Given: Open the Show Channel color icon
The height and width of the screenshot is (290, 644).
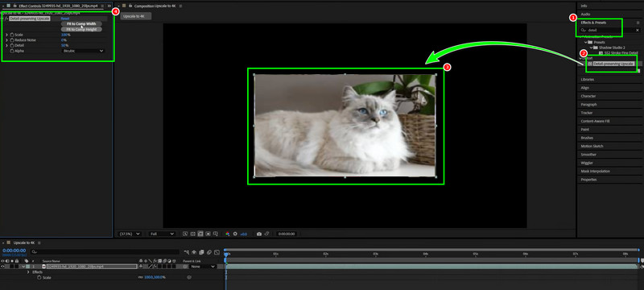Looking at the screenshot, I should pos(227,234).
